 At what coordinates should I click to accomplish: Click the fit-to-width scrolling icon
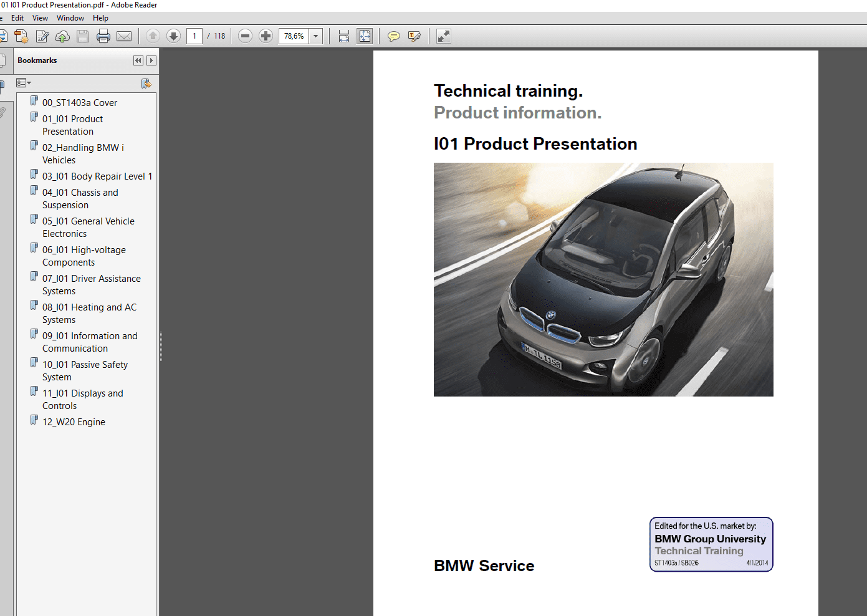(344, 36)
